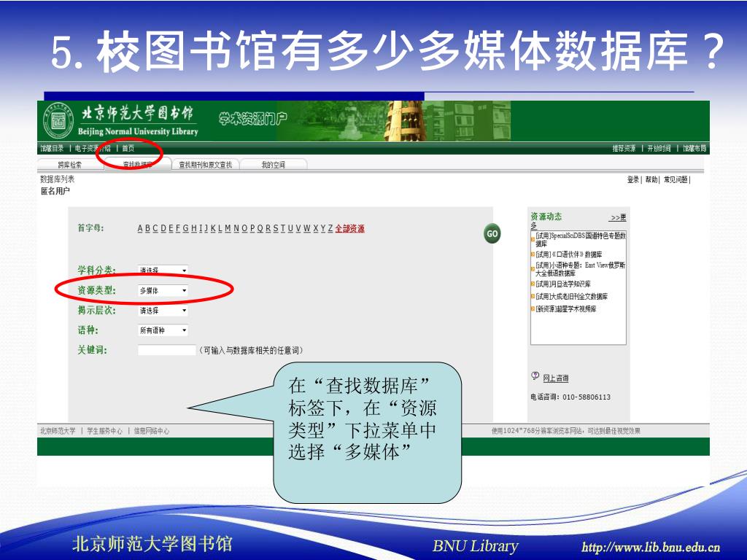Open the [试用]SpecialSciDBS国道特色专题数据库 news item
This screenshot has width=747, height=560.
coord(581,239)
